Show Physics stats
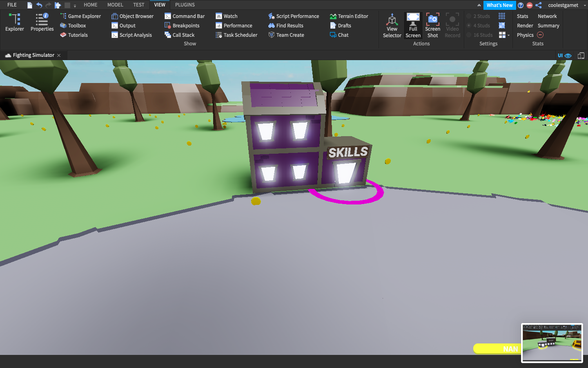 click(x=525, y=35)
